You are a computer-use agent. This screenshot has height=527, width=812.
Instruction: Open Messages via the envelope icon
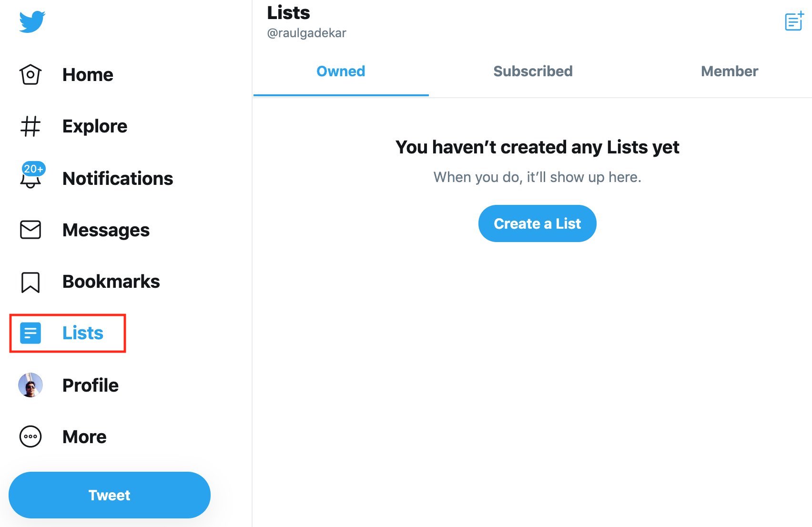[30, 230]
